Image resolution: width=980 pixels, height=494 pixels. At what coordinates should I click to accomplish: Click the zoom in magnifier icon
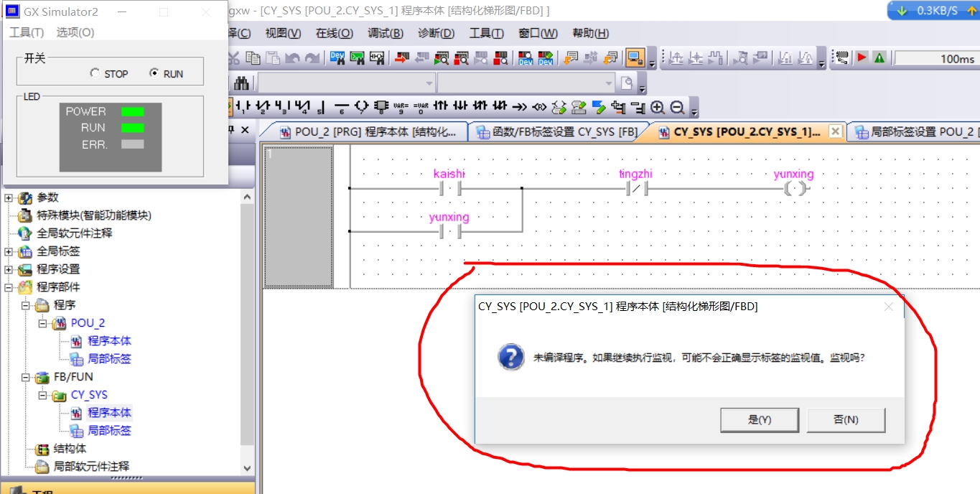point(658,108)
